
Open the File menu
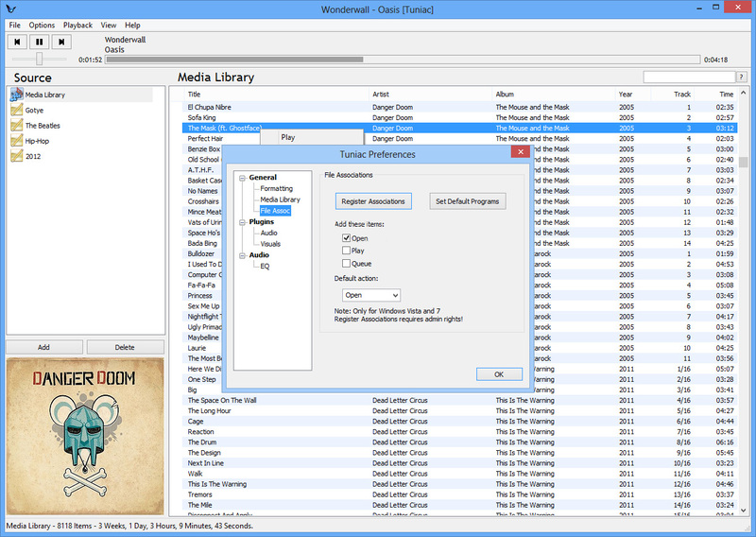15,26
